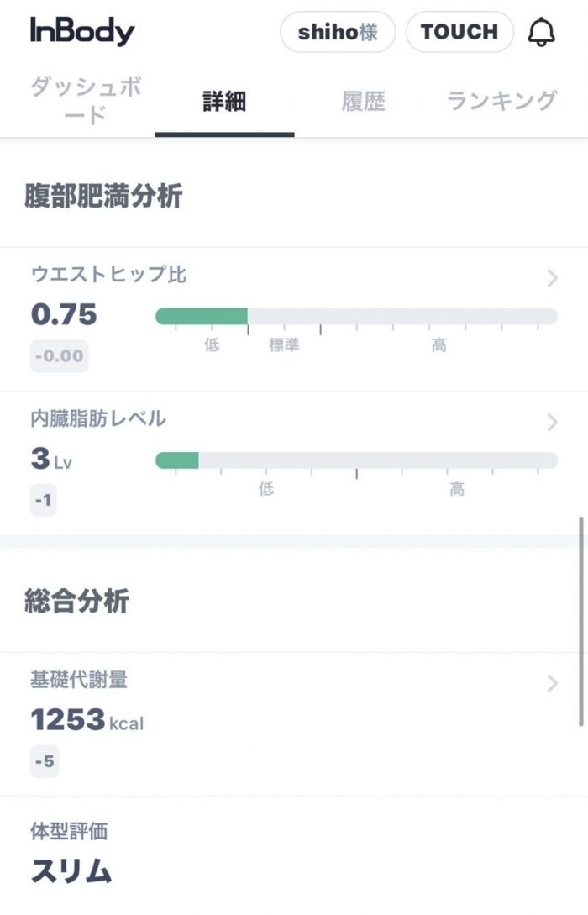Open the 履歴 tab
588x915 pixels.
(363, 102)
